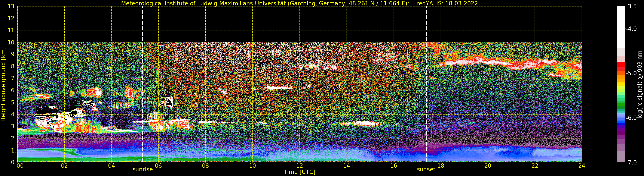Pick the white band of the colorbar

(621, 27)
